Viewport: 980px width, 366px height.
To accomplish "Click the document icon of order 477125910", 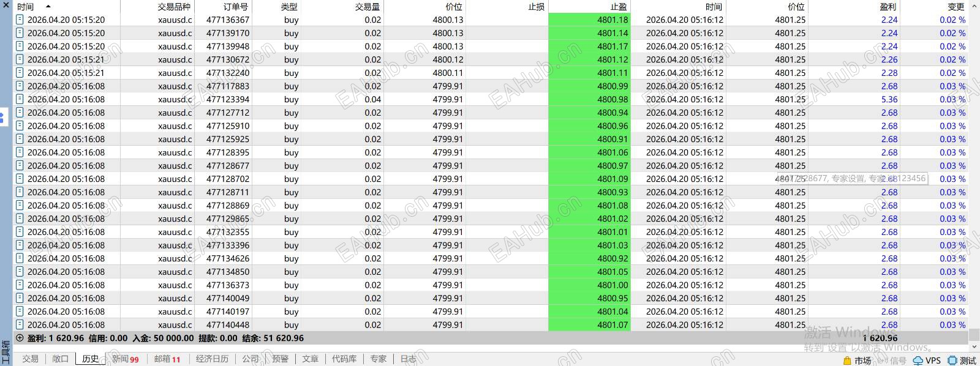I will 20,125.
